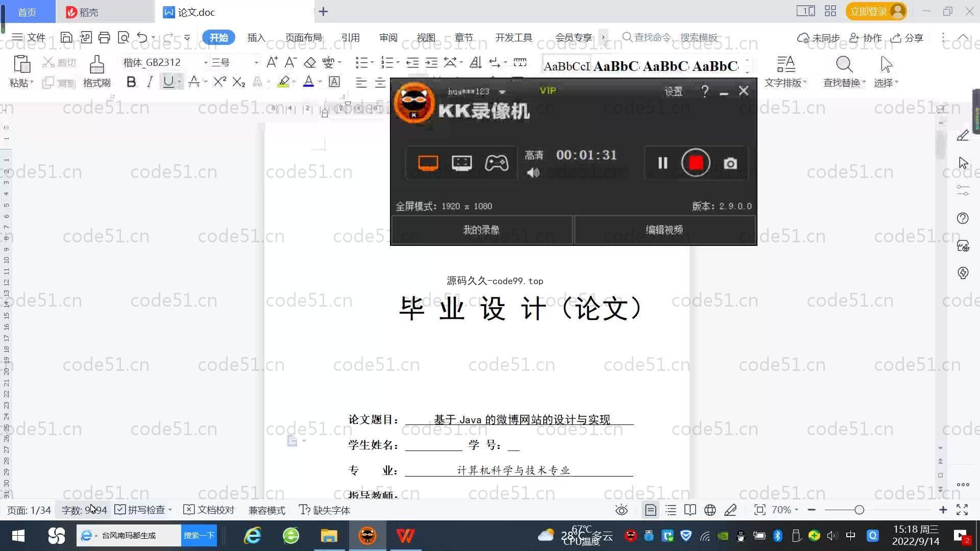
Task: Toggle page view mode
Action: tap(651, 510)
